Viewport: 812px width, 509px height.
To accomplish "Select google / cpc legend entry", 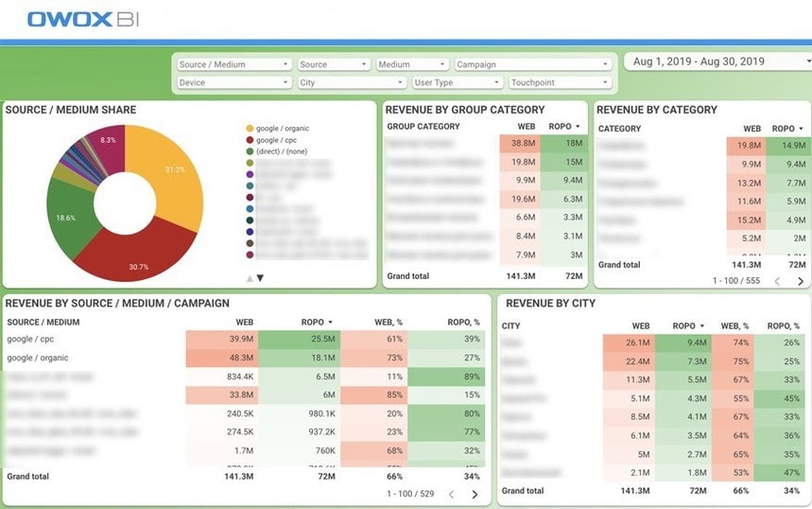I will [x=271, y=140].
